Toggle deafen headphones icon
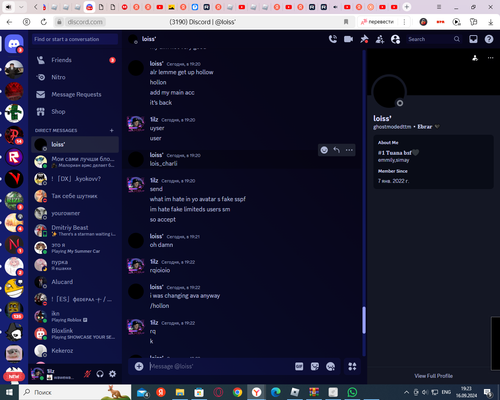The image size is (500, 400). [x=100, y=374]
